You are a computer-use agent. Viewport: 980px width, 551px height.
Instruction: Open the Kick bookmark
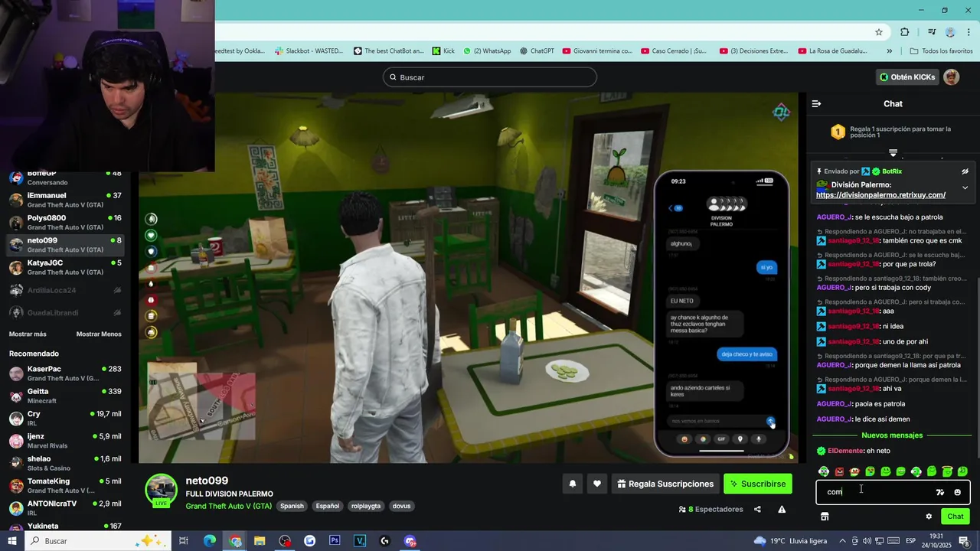pyautogui.click(x=443, y=51)
